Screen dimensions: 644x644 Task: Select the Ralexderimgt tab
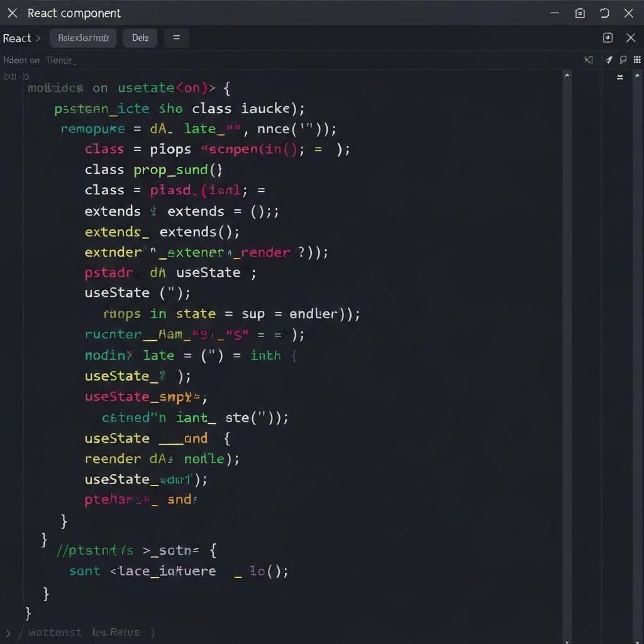[84, 38]
